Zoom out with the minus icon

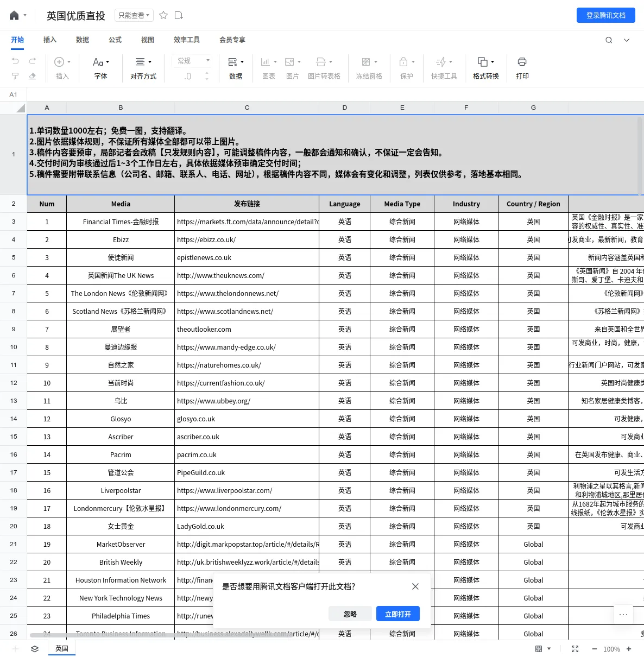[595, 649]
